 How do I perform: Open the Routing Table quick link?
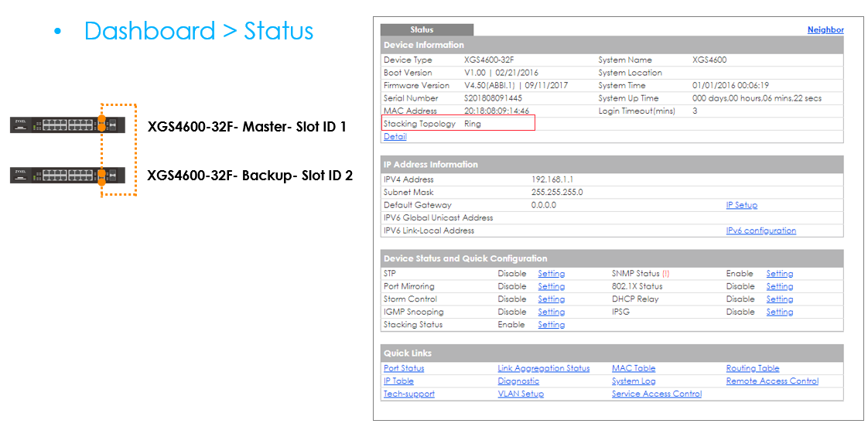[753, 368]
